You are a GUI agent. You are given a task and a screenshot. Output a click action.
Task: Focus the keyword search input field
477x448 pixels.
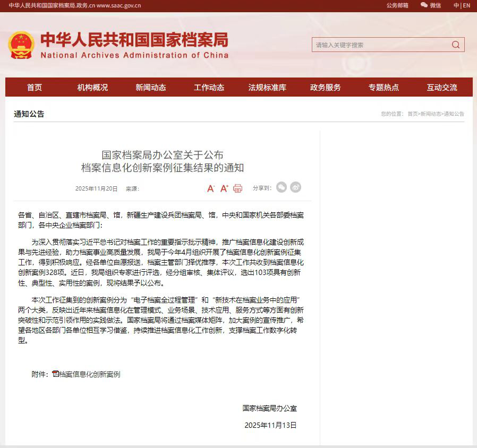[x=380, y=45]
